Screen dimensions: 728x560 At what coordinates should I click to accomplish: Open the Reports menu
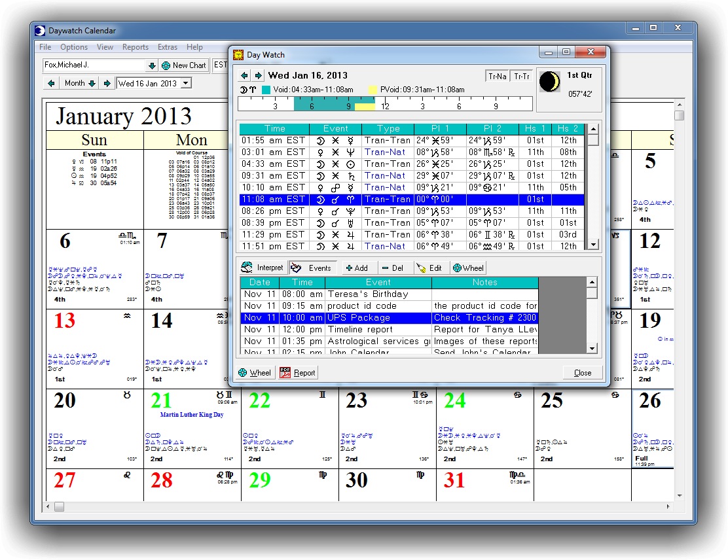tap(136, 47)
